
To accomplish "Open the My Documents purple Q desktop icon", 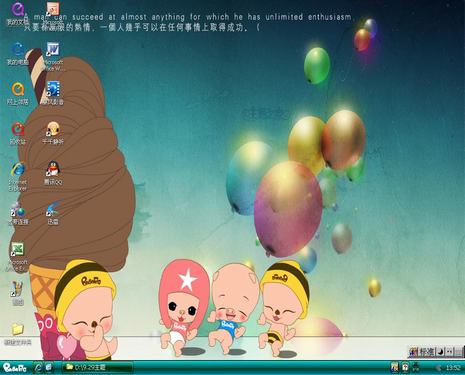I will [x=17, y=13].
